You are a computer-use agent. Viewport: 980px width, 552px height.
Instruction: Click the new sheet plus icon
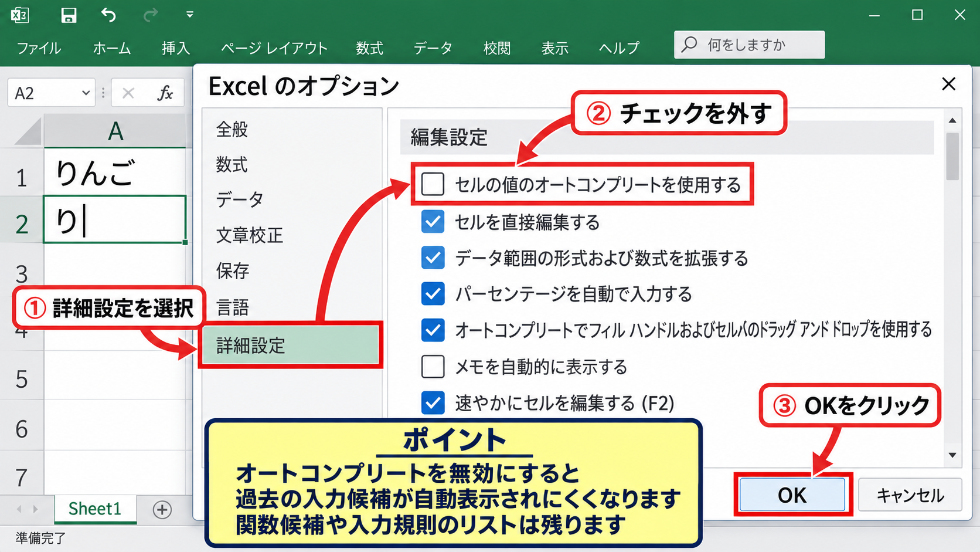(162, 509)
